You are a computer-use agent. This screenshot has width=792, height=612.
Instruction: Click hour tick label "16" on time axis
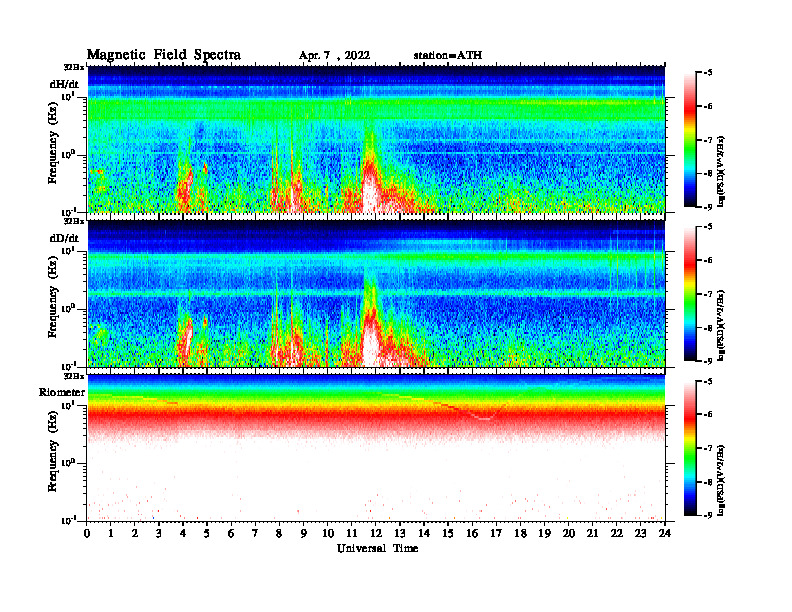(472, 534)
